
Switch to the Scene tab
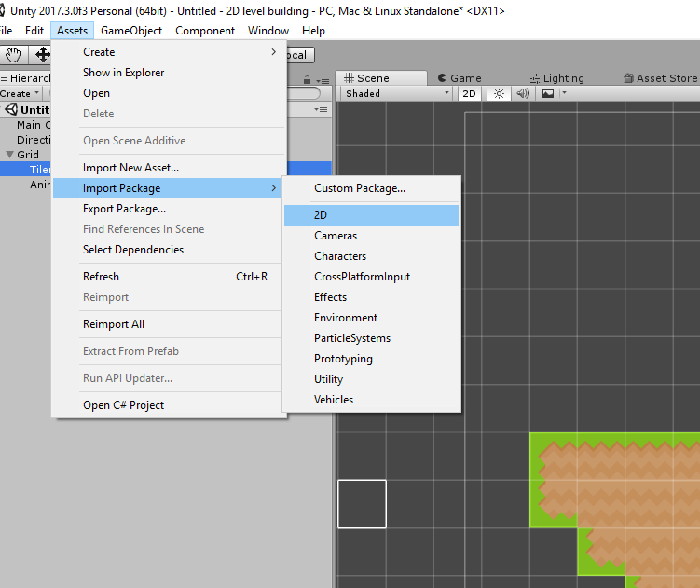point(381,78)
